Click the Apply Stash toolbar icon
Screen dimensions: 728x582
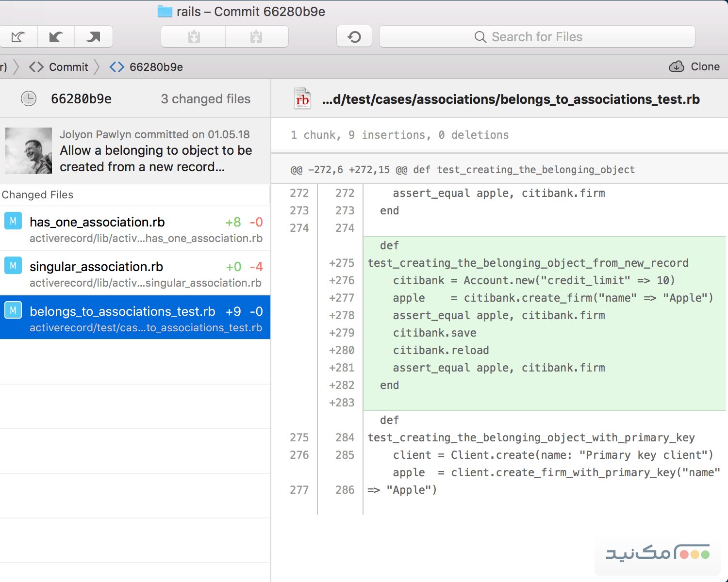click(x=256, y=37)
